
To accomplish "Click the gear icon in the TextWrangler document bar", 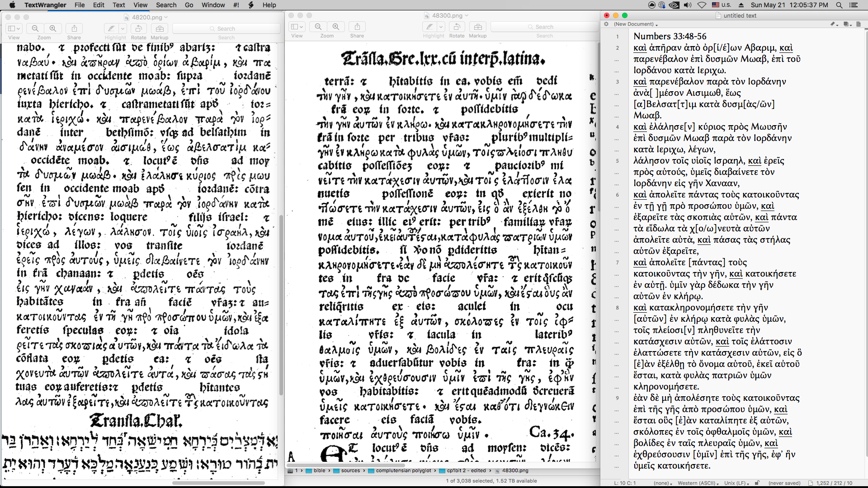I will (606, 24).
